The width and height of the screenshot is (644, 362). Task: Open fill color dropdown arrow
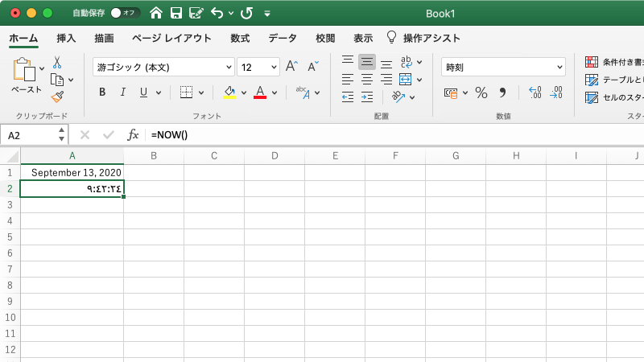(244, 93)
